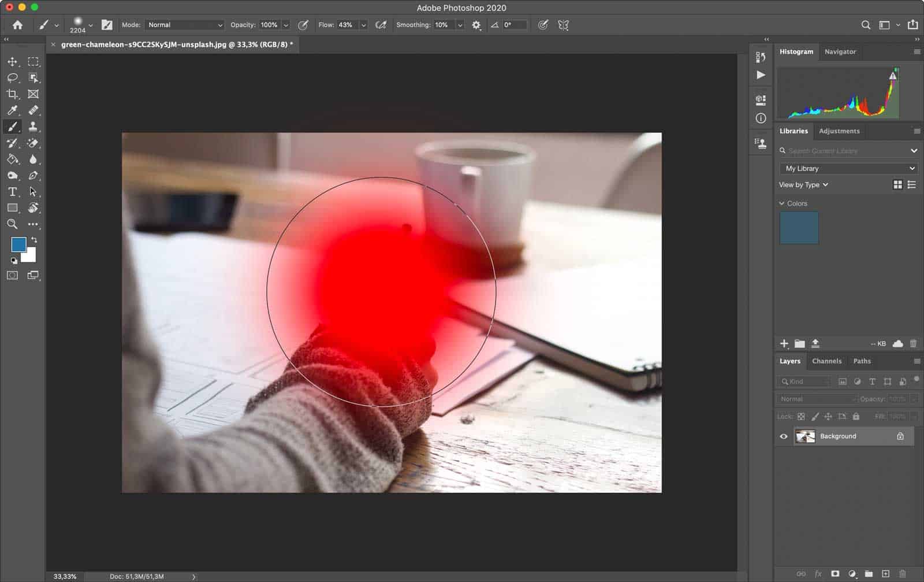Viewport: 924px width, 582px height.
Task: Click the search magnifier button
Action: [866, 25]
